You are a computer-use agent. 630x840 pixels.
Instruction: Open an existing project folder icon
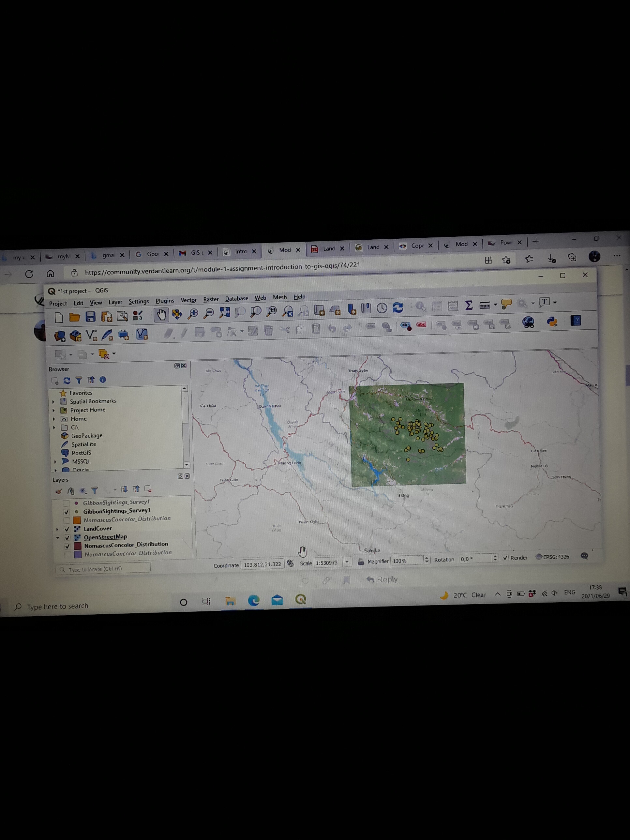(74, 317)
